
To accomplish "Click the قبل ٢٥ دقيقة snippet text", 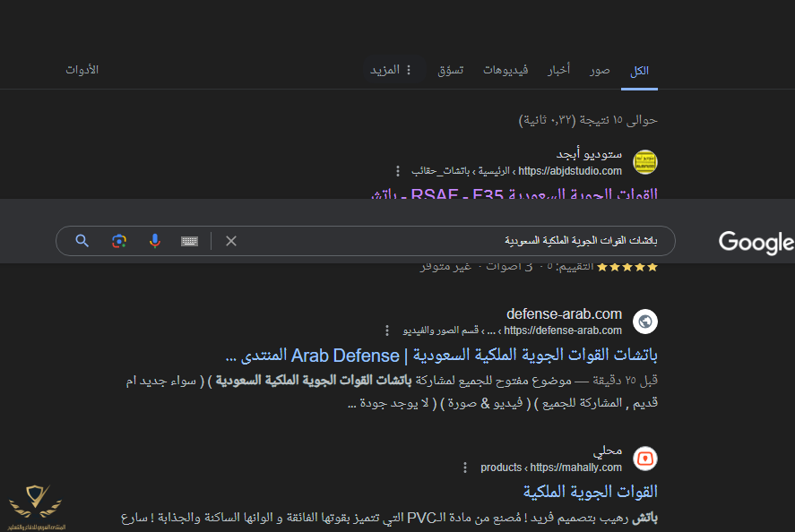I will [x=625, y=380].
